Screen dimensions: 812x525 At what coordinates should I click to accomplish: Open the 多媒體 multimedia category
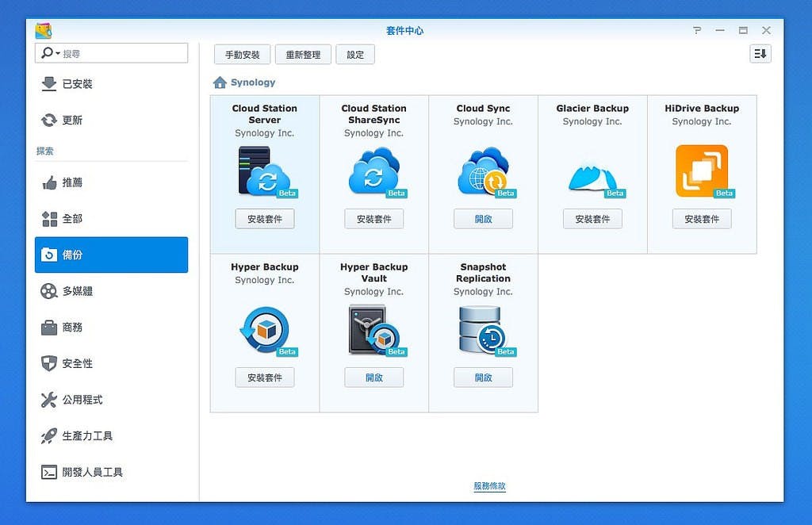click(x=111, y=291)
